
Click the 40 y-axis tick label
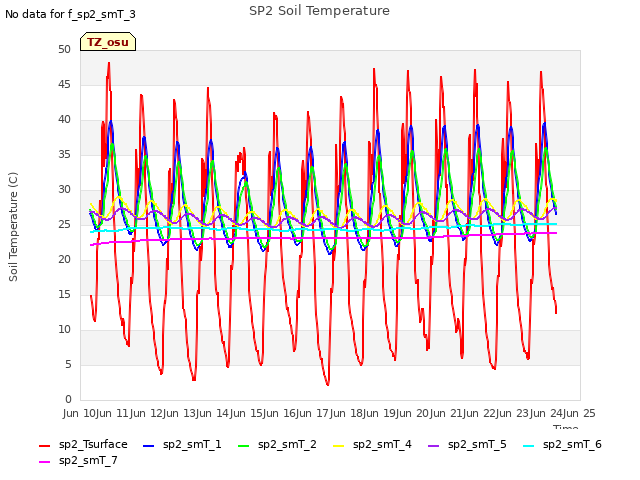pyautogui.click(x=64, y=120)
